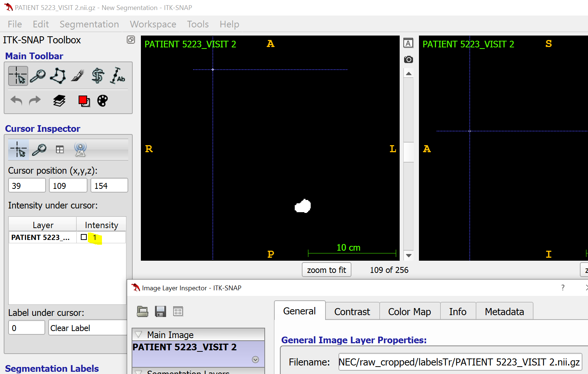Image resolution: width=588 pixels, height=374 pixels.
Task: Click the layout grid icon in Layer Inspector
Action: tap(178, 311)
